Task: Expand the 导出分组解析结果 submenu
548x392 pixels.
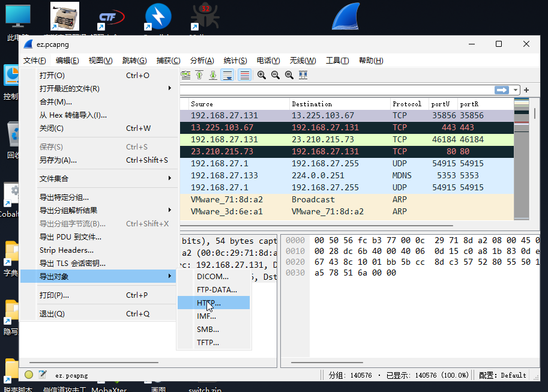Action: pyautogui.click(x=98, y=211)
